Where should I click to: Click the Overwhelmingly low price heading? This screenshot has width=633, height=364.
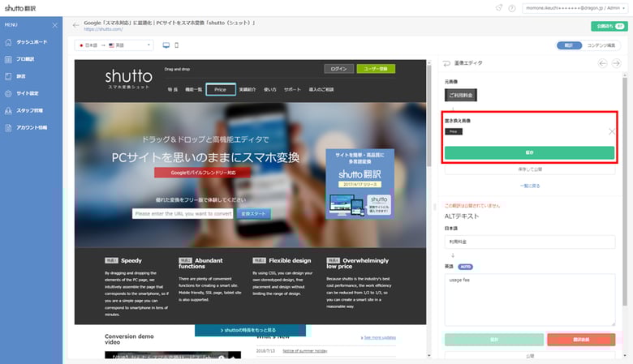[357, 263]
